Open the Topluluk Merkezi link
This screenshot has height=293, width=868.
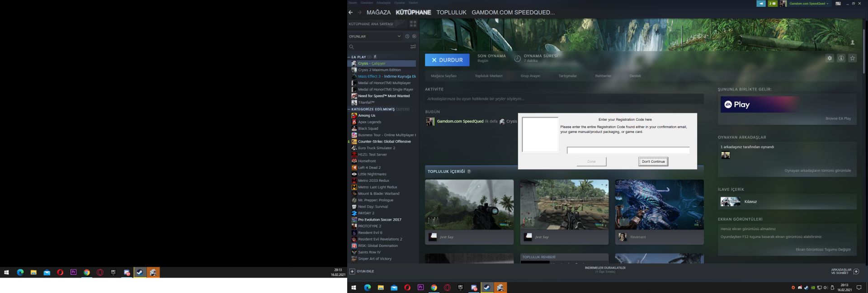point(489,76)
